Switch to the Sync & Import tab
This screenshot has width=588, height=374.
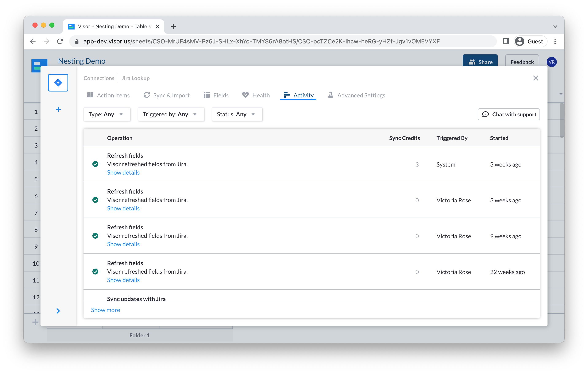[x=167, y=95]
